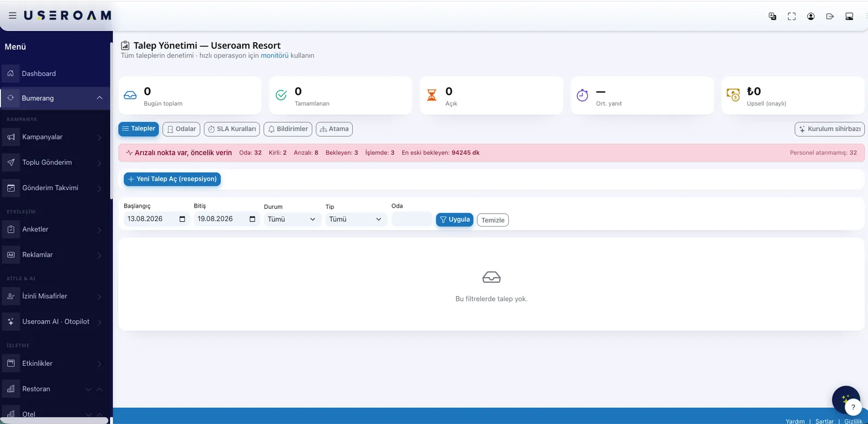Click the Gönderim Takvimi calendar icon
Image resolution: width=868 pixels, height=424 pixels.
click(11, 188)
